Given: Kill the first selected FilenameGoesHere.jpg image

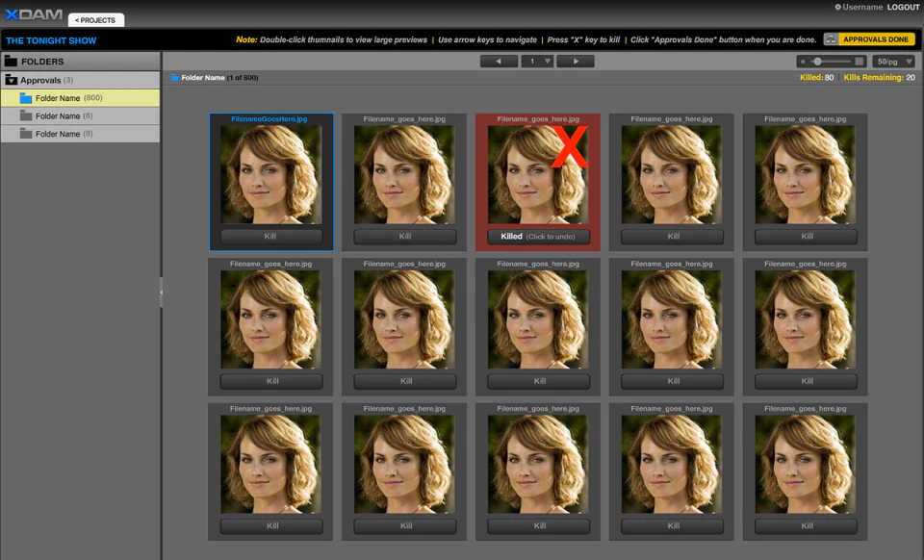Looking at the screenshot, I should (271, 236).
